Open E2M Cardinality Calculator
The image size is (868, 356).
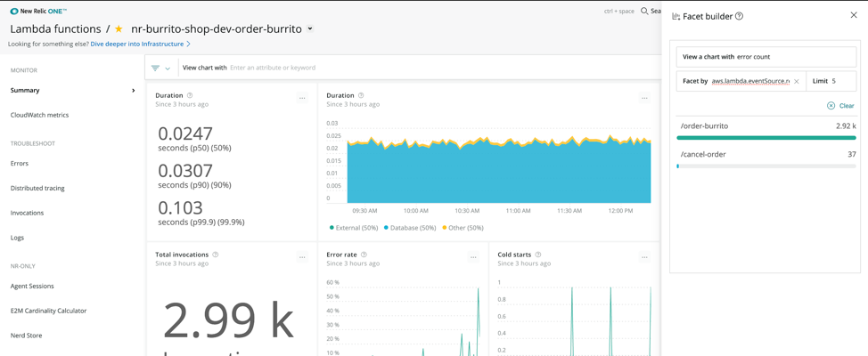(49, 311)
